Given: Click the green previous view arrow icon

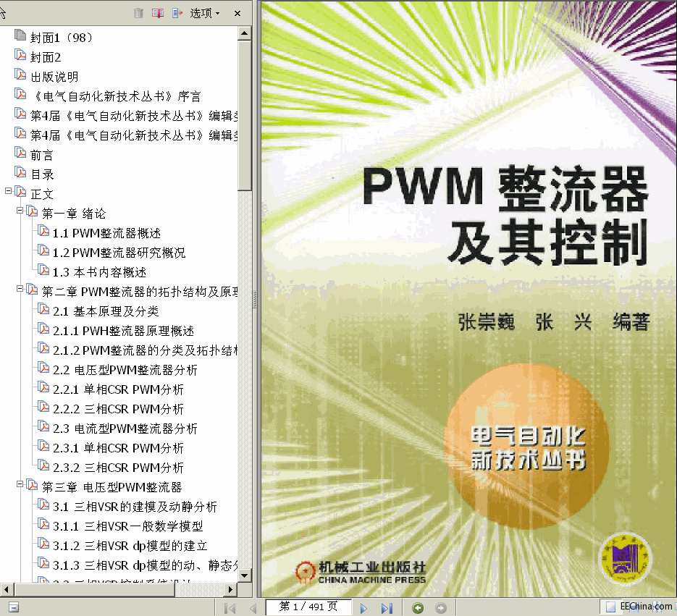Looking at the screenshot, I should [418, 608].
